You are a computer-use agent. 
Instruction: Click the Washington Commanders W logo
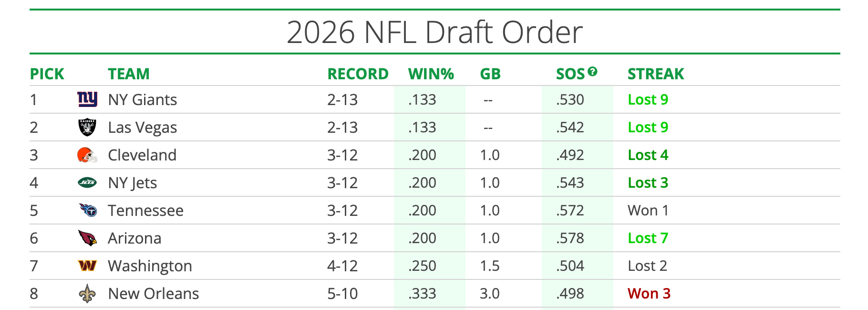coord(87,266)
